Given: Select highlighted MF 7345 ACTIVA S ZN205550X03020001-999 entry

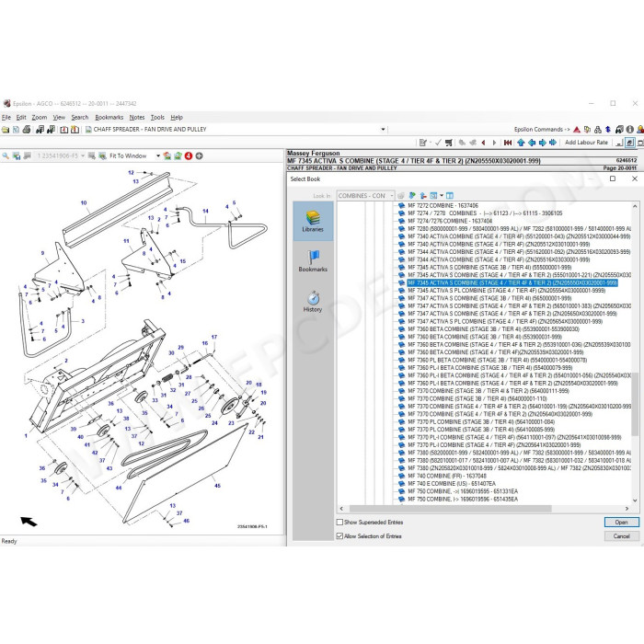Looking at the screenshot, I should point(512,283).
